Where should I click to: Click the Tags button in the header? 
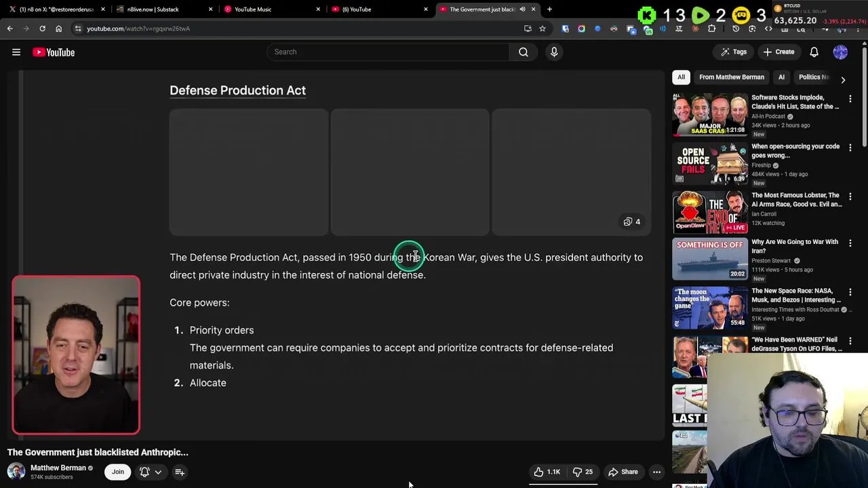[x=734, y=52]
